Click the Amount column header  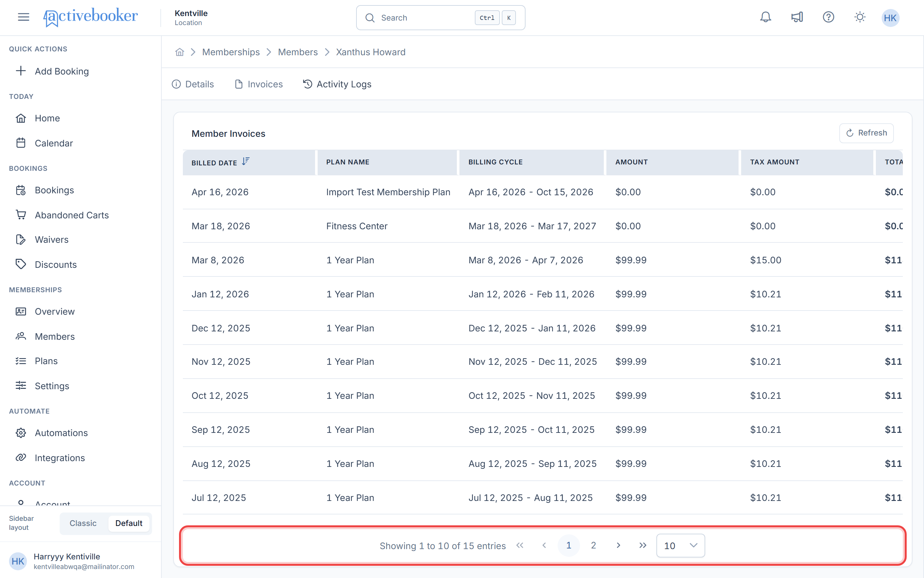pos(672,162)
